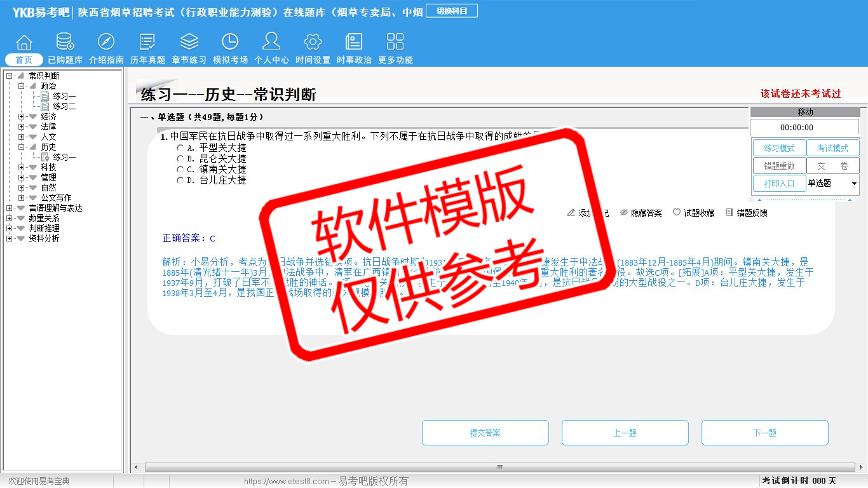Screen dimensions: 868x488
Task: Click the 已购题库 menu label
Action: 65,60
